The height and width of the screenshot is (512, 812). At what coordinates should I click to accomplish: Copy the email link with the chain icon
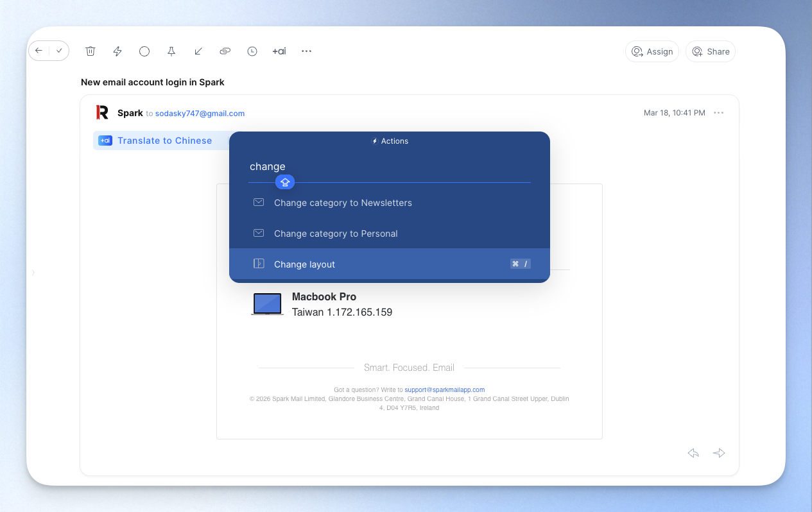point(225,51)
